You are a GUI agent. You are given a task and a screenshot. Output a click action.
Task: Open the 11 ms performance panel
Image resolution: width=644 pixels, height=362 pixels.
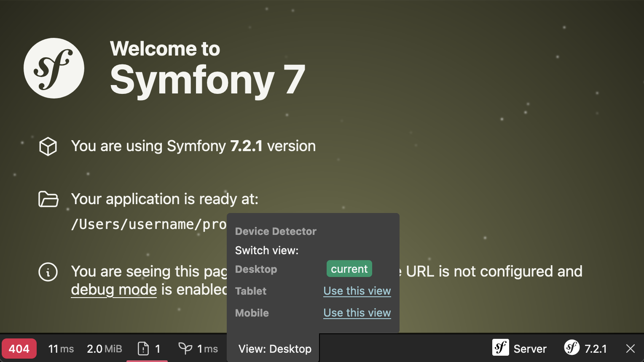pos(61,349)
